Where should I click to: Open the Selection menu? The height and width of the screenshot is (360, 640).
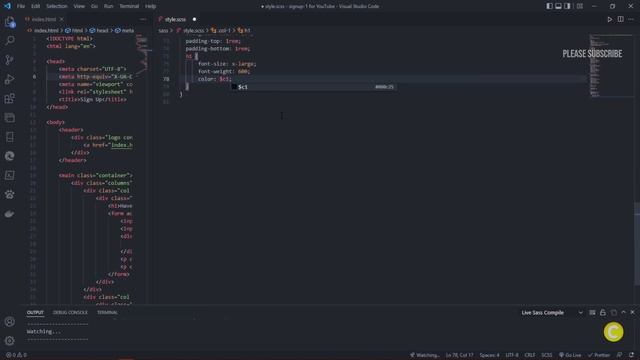[x=57, y=6]
